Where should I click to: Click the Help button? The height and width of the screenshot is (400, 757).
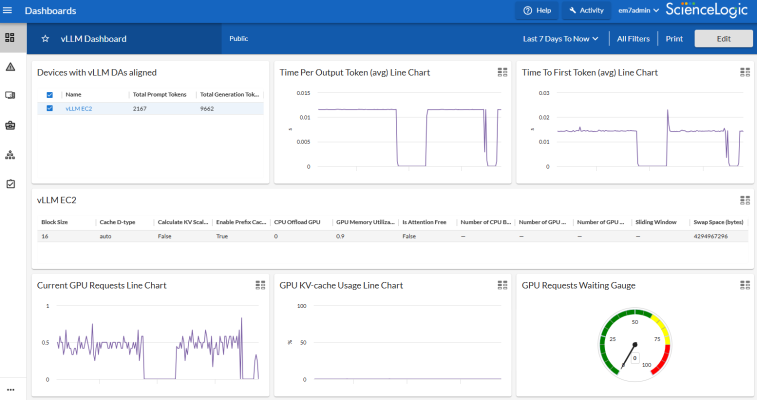coord(537,10)
